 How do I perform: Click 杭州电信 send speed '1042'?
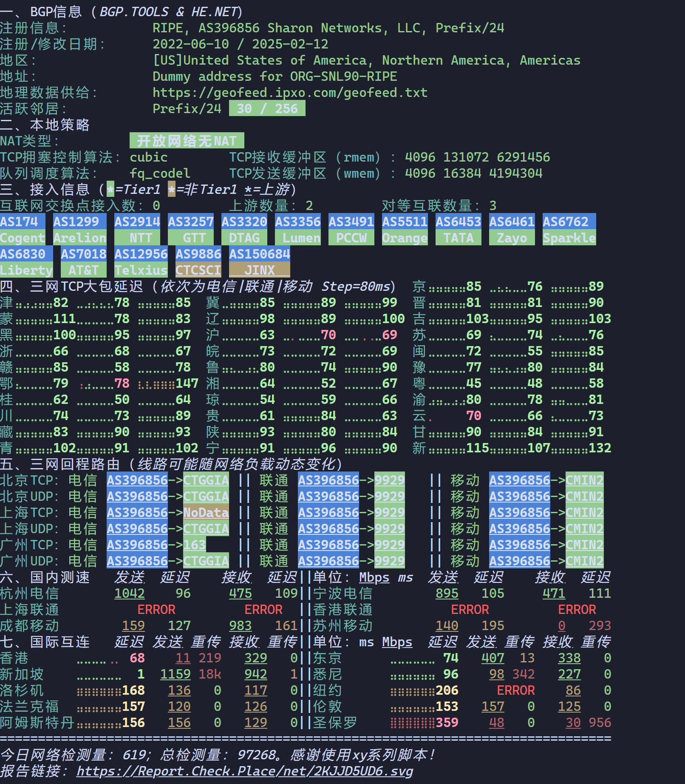click(130, 594)
